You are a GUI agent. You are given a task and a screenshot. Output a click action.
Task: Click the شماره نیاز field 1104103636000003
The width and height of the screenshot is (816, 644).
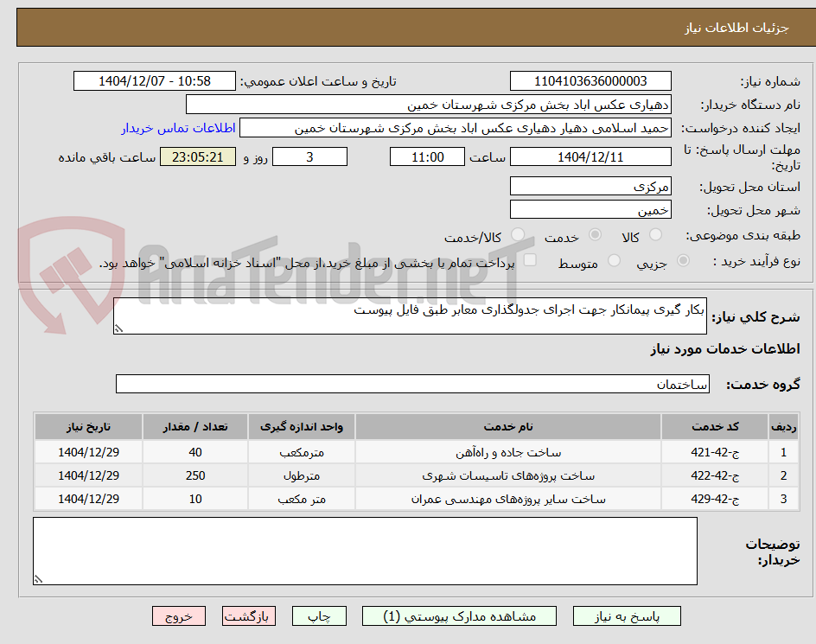590,81
